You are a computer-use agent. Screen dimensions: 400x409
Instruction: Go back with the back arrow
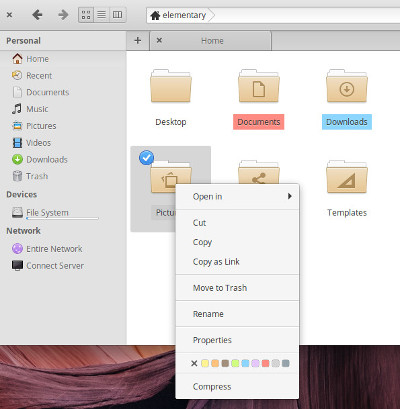point(37,15)
